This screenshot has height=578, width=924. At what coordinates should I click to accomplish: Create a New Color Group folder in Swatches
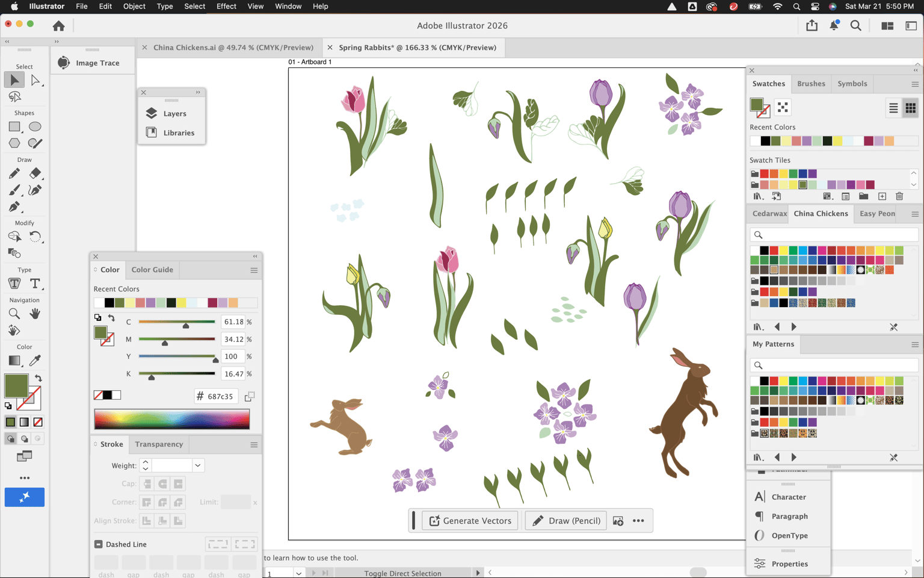pyautogui.click(x=863, y=196)
